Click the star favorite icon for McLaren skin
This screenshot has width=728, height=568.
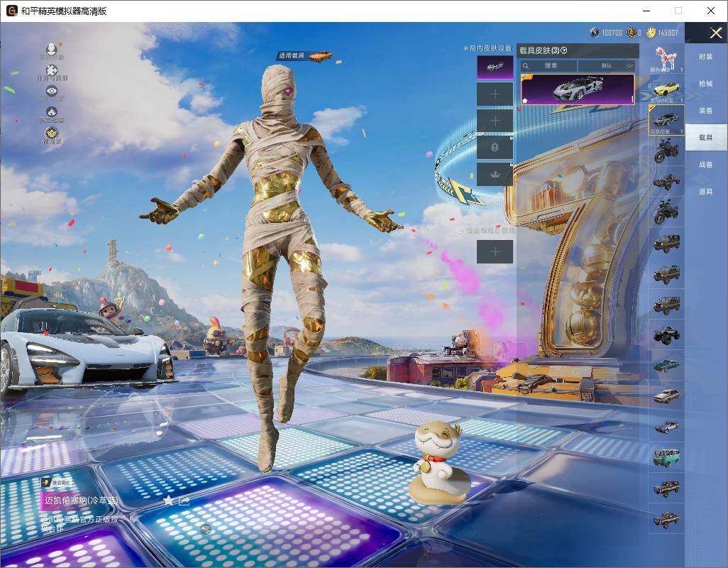point(168,501)
